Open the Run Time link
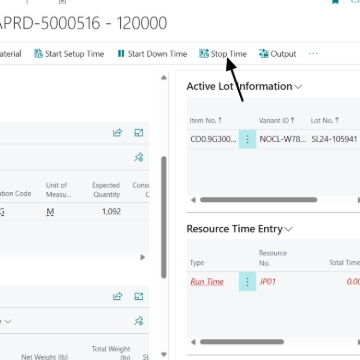The width and height of the screenshot is (360, 360). (207, 282)
